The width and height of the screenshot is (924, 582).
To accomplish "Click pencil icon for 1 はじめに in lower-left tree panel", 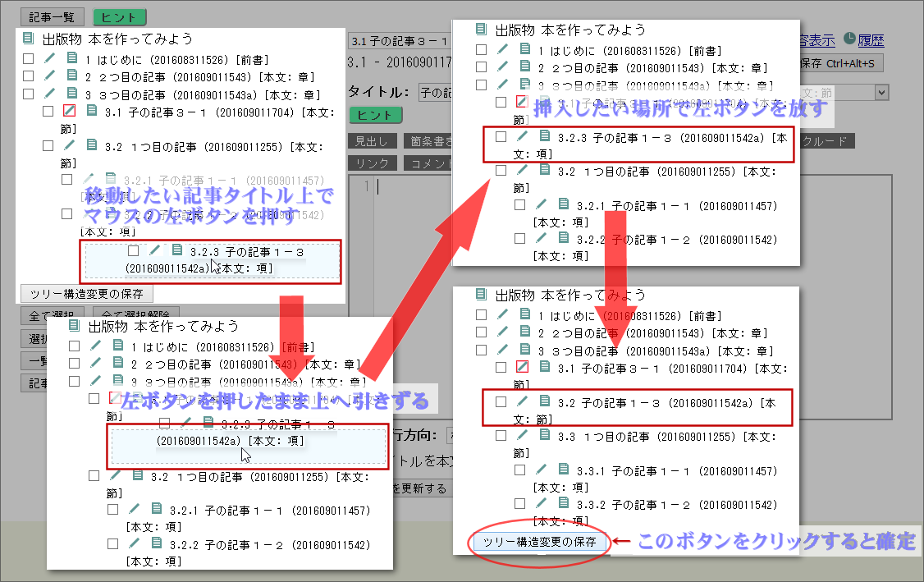I will click(x=95, y=345).
